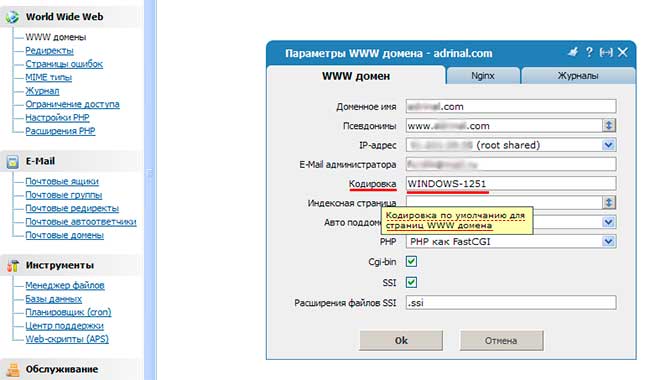Image resolution: width=650 pixels, height=380 pixels.
Task: Click the World Wide Web globe icon
Action: tap(12, 17)
